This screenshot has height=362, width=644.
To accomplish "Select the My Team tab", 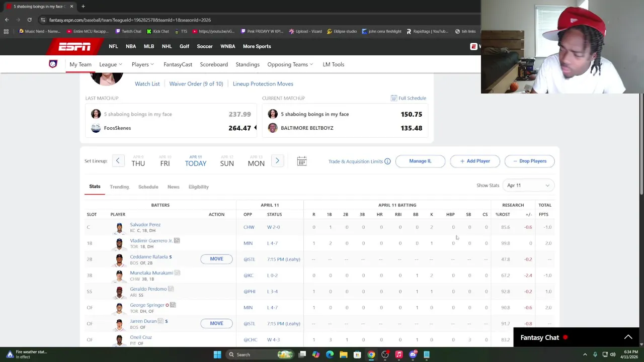I will pos(80,64).
